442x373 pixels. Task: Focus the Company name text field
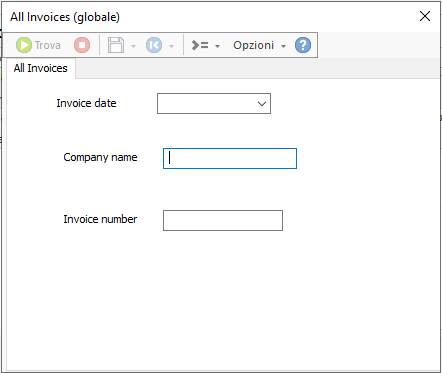[230, 158]
